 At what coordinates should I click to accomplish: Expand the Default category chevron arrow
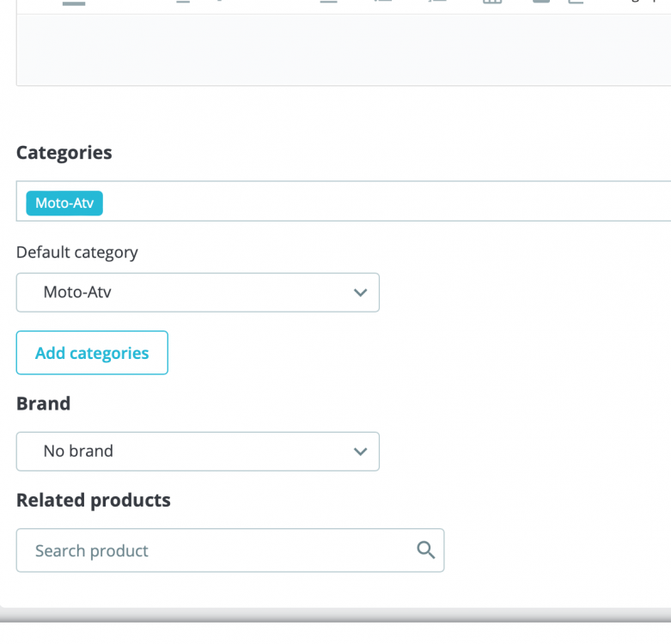pyautogui.click(x=361, y=293)
